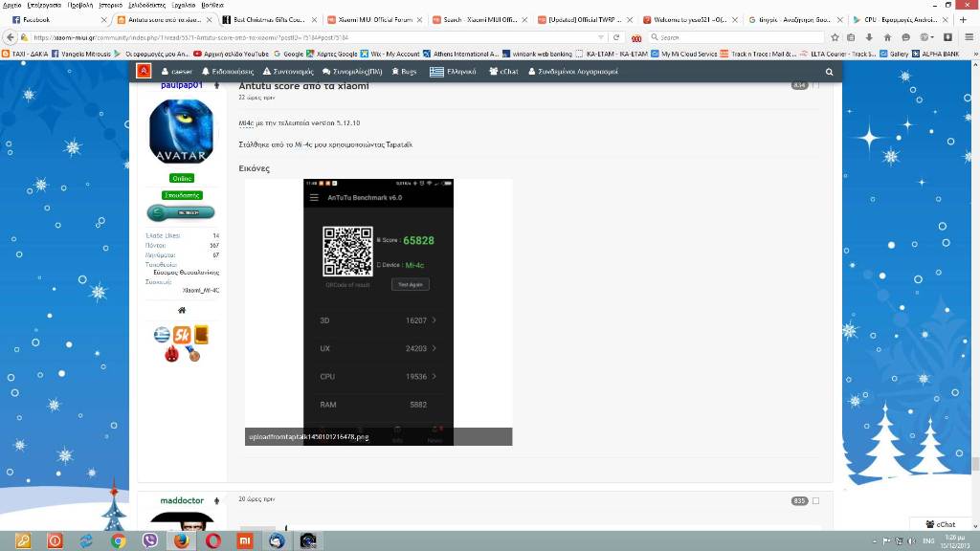Screen dimensions: 980x551
Task: Open the Εργαλεία menu
Action: point(183,5)
